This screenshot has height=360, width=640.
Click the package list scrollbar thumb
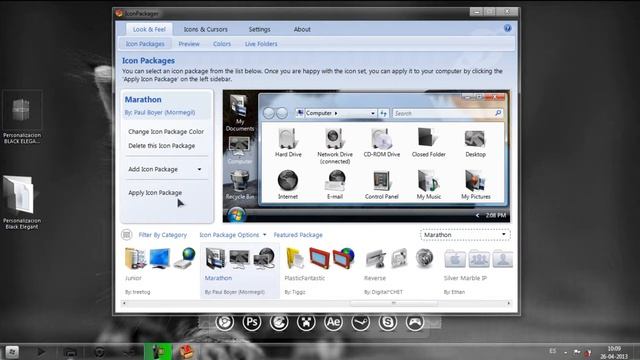(x=393, y=303)
